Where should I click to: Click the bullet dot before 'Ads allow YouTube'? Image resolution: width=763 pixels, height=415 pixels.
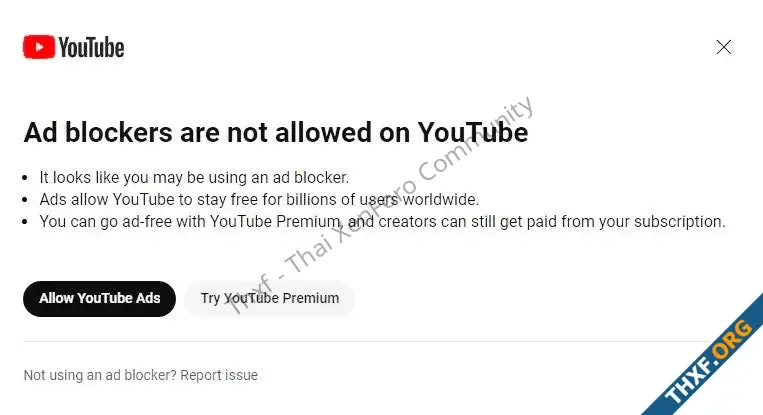tap(25, 200)
